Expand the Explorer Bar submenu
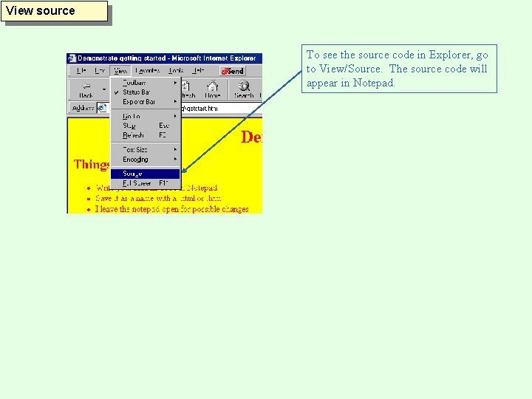Screen dimensions: 532x399 [146, 101]
